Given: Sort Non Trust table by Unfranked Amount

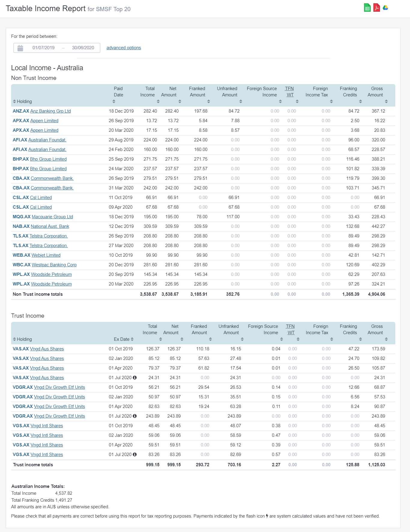Looking at the screenshot, I should pos(241,101).
